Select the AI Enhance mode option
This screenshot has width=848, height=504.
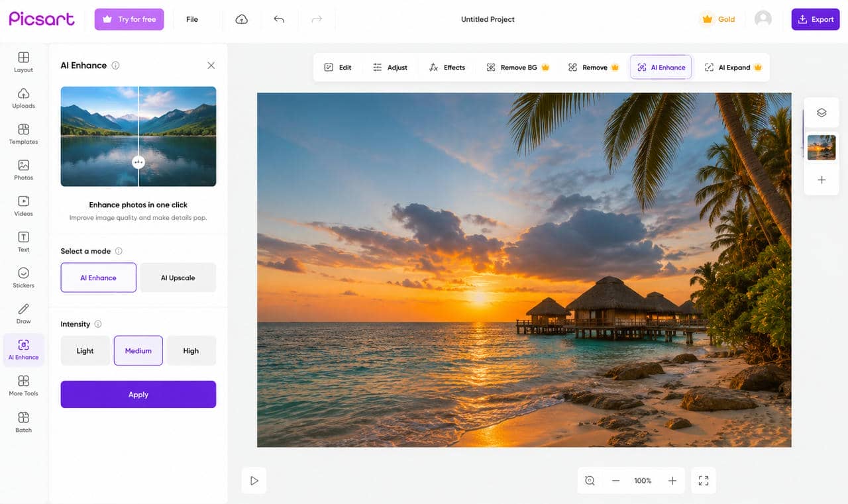tap(98, 277)
